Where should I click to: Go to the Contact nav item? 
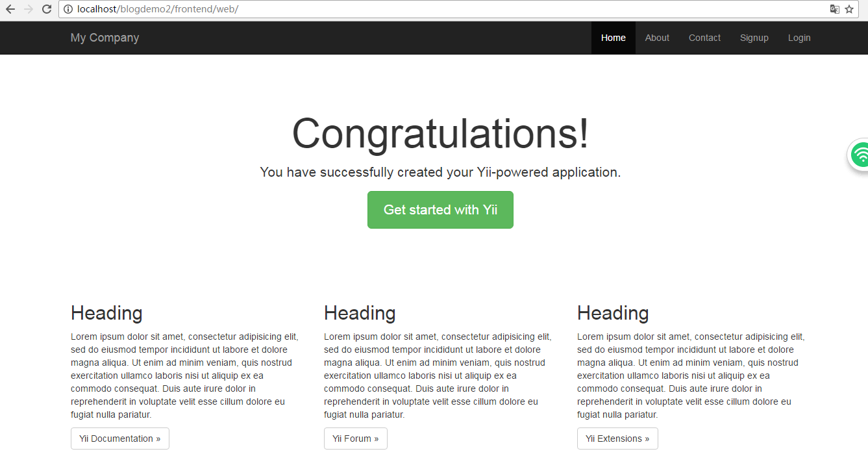tap(704, 38)
